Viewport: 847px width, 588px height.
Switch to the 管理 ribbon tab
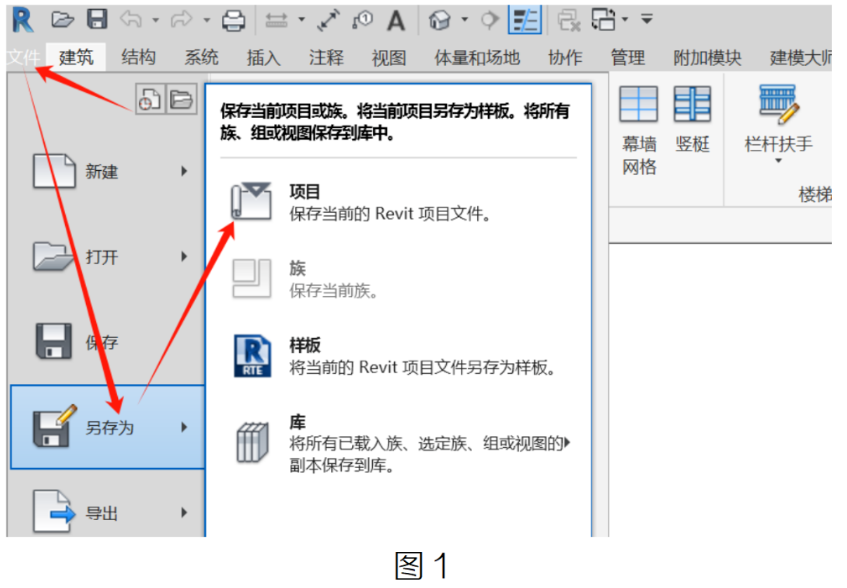[628, 57]
